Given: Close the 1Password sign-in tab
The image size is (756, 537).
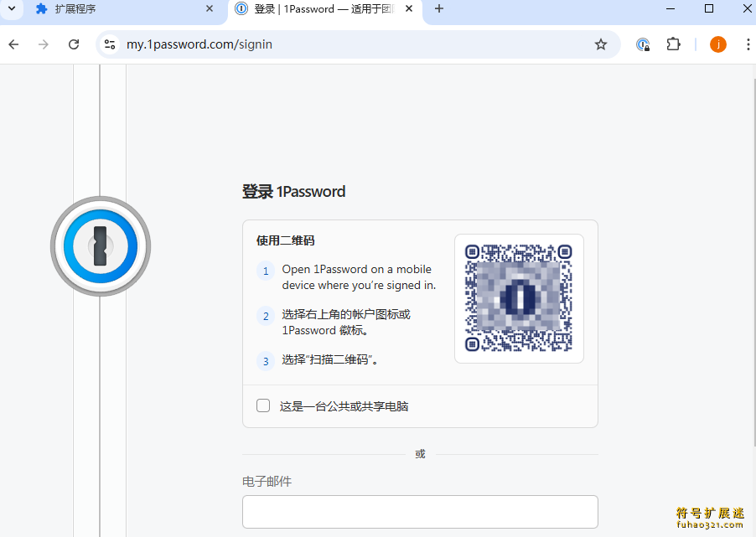Looking at the screenshot, I should [x=409, y=8].
